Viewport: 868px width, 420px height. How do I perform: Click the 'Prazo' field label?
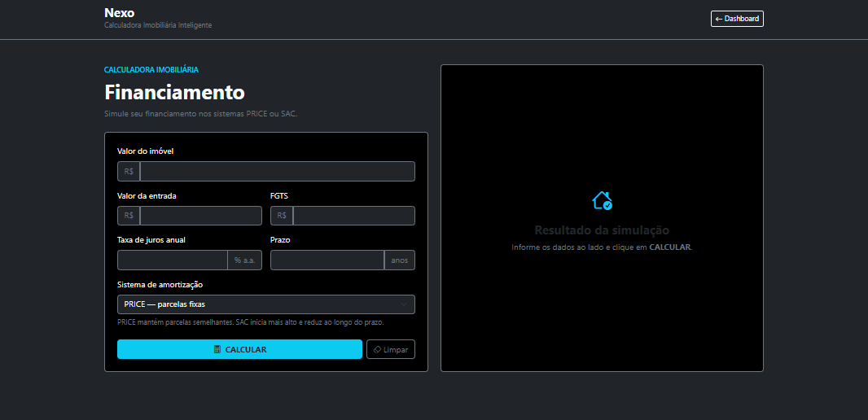tap(280, 240)
